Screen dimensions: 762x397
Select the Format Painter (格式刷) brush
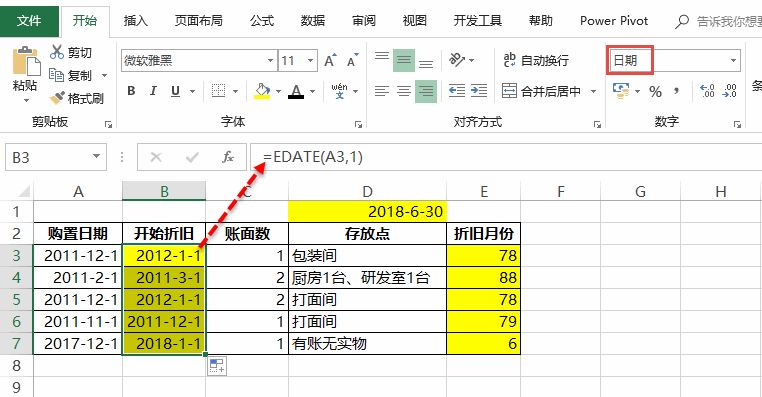[57, 98]
